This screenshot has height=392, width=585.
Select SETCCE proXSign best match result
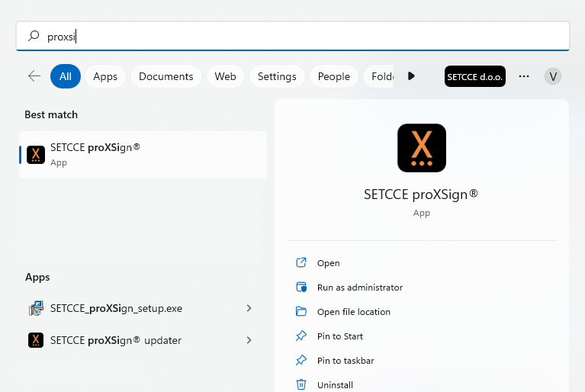pos(143,154)
